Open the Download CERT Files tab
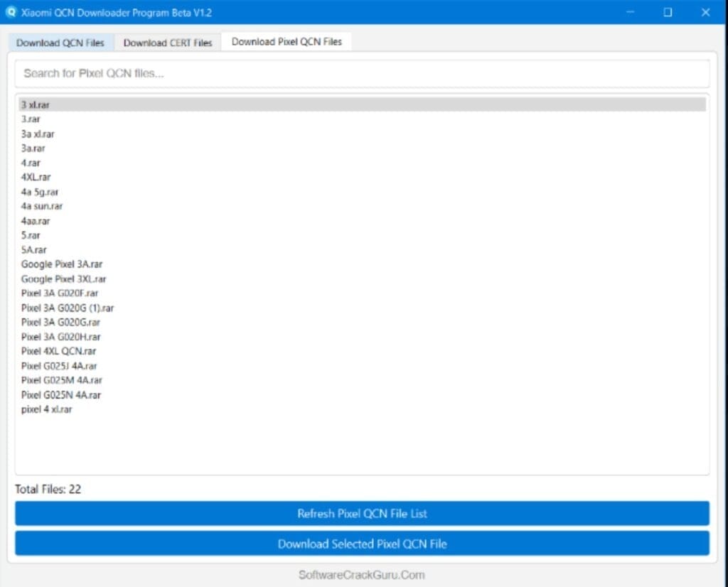 point(168,43)
